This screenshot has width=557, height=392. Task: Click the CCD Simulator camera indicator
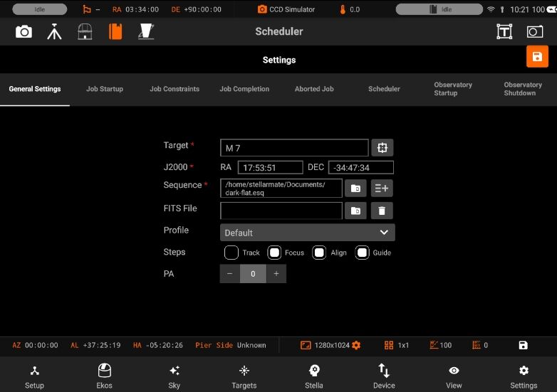286,9
